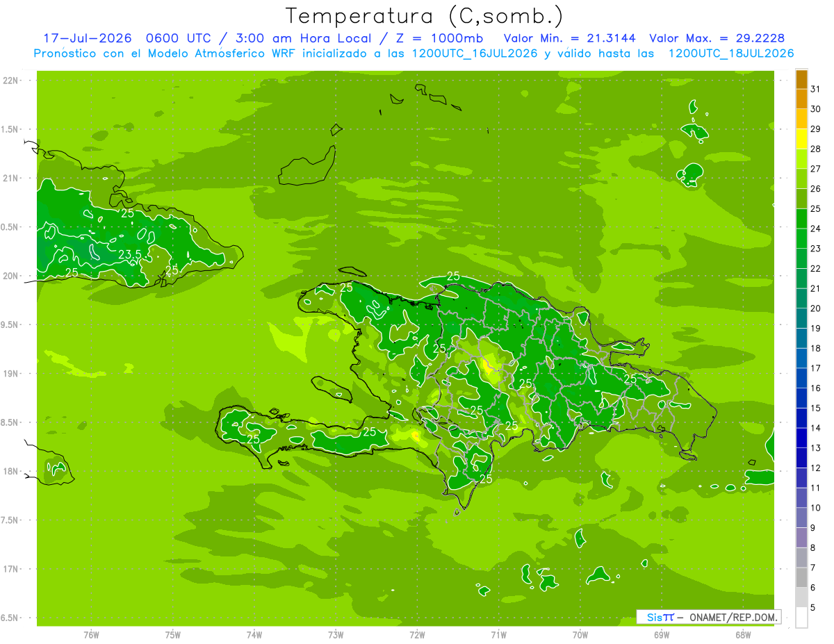This screenshot has height=644, width=834.
Task: Click the "75W" longitude axis label
Action: pyautogui.click(x=173, y=635)
